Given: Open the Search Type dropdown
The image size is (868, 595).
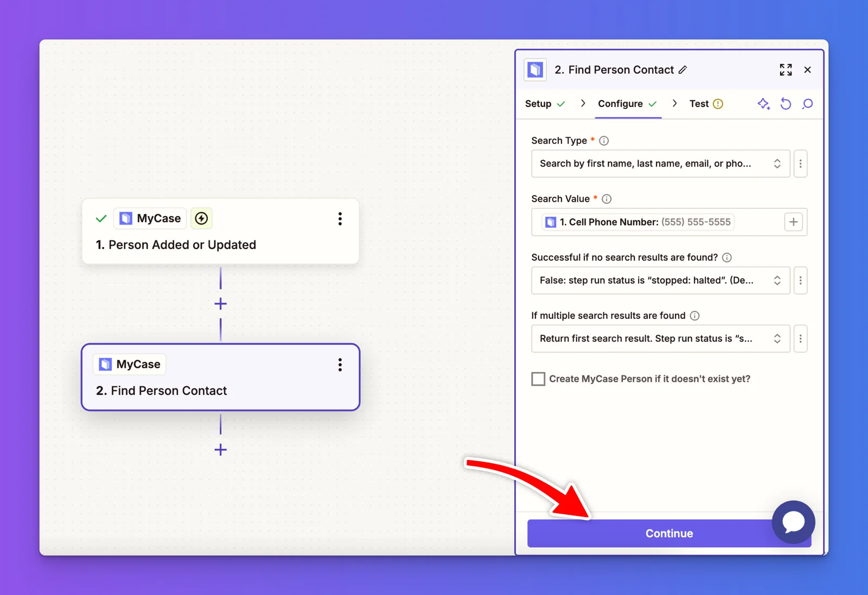Looking at the screenshot, I should (x=660, y=164).
